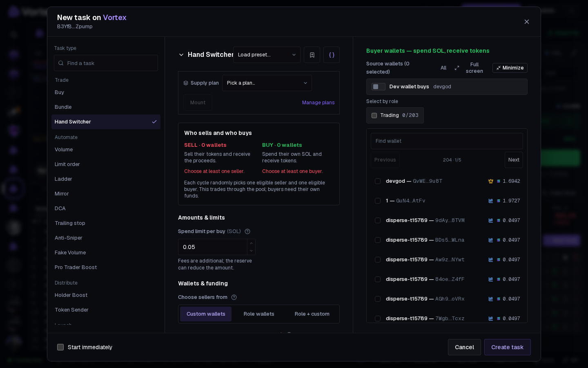Viewport: 588px width, 368px height.
Task: Check the Trading role checkbox
Action: tap(374, 115)
